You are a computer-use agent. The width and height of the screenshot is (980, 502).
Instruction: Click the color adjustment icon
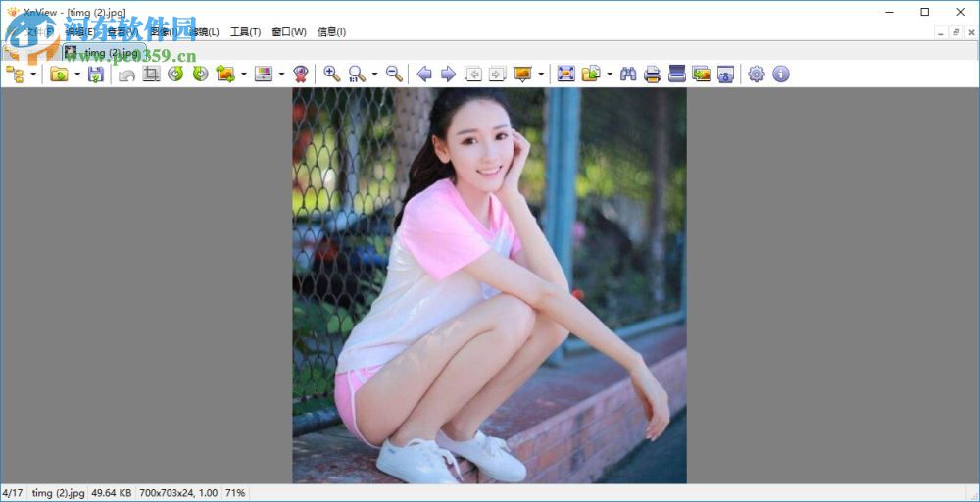pyautogui.click(x=264, y=75)
